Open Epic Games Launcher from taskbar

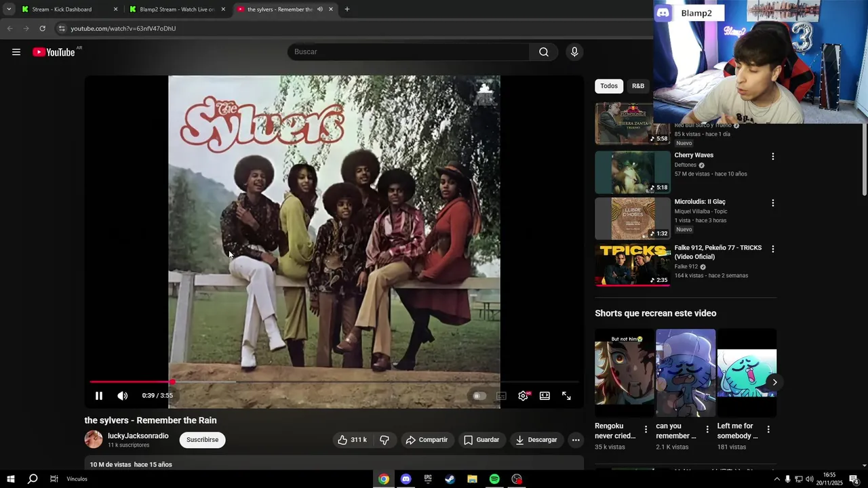(x=428, y=479)
